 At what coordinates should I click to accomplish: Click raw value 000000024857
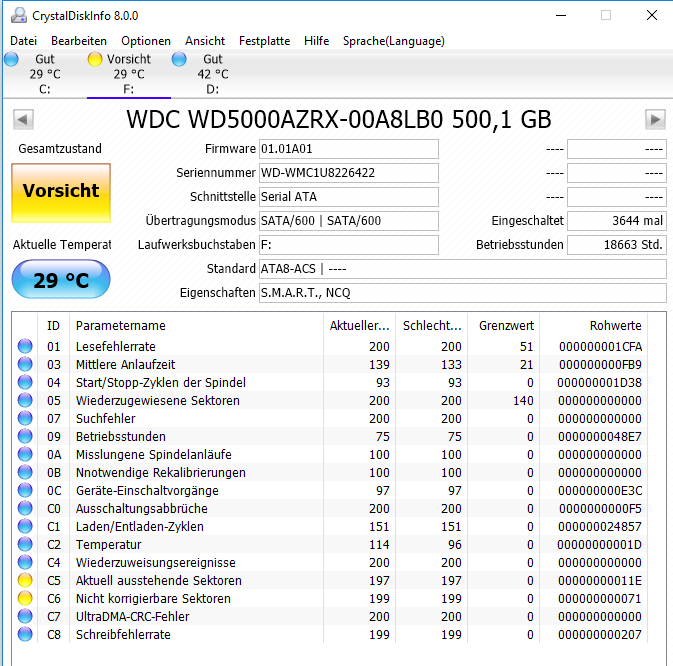tap(600, 527)
